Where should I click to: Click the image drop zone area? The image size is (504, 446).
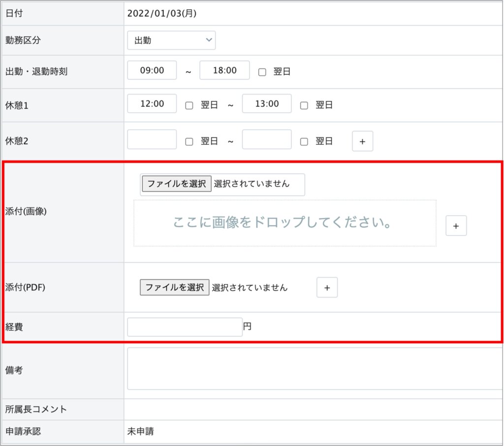(284, 223)
